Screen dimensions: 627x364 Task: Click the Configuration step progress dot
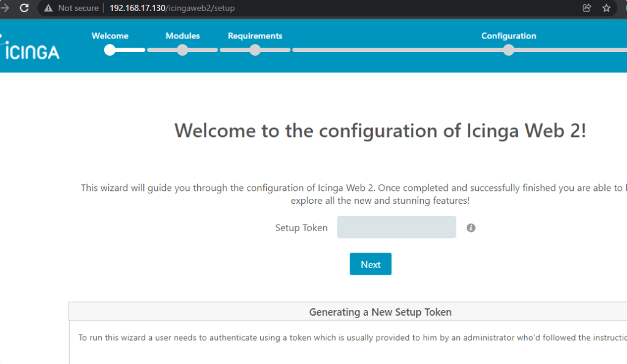click(509, 50)
